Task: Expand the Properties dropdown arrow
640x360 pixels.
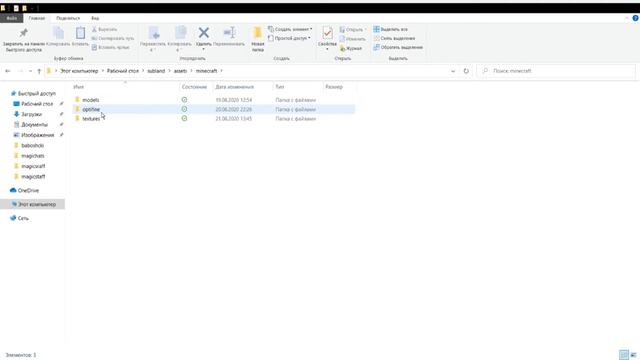Action: click(x=327, y=49)
